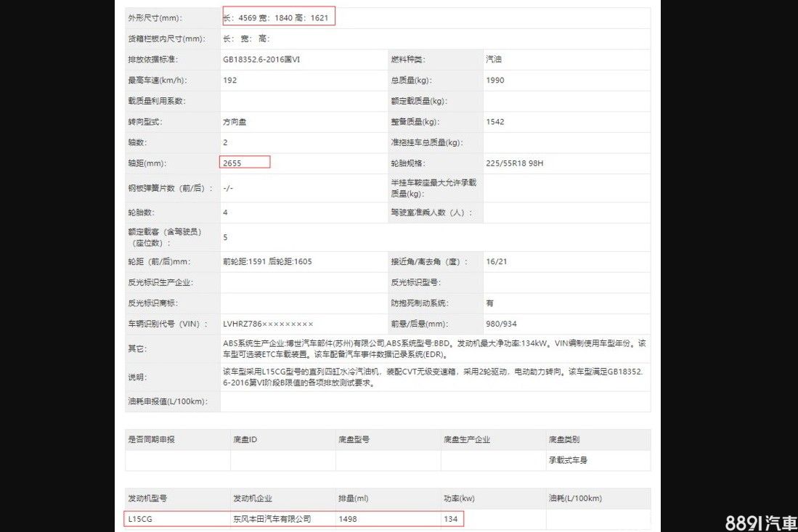Click the track width 前轮距:1591 后轮距:1605 cell

point(267,261)
